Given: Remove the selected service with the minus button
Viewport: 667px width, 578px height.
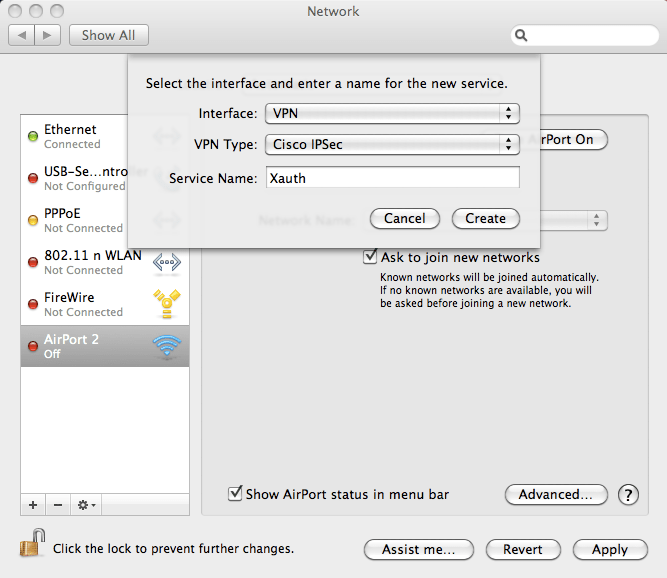Looking at the screenshot, I should (58, 505).
